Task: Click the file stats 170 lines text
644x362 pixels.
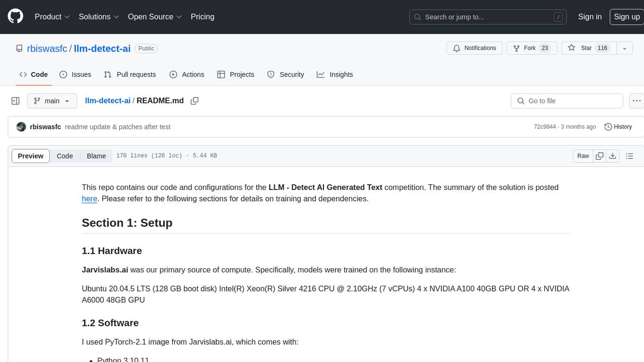Action: [x=166, y=156]
